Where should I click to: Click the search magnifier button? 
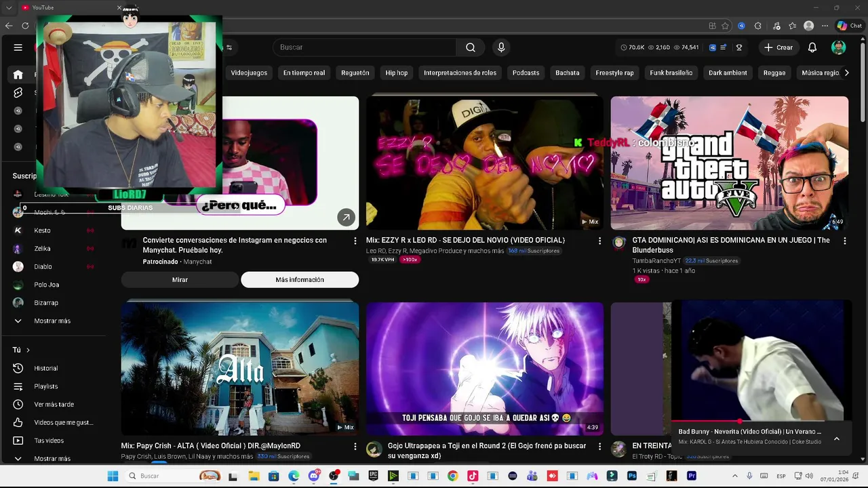(470, 47)
